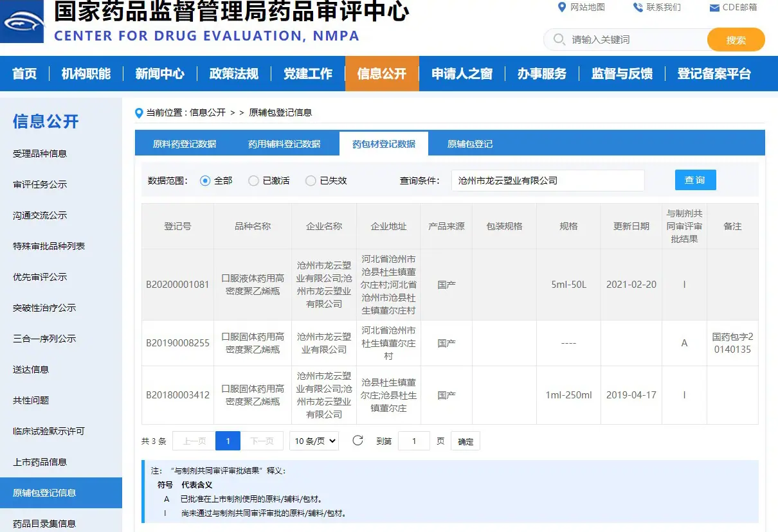The height and width of the screenshot is (532, 778).
Task: Open 临床试验默示许可 in the sidebar
Action: coord(49,431)
